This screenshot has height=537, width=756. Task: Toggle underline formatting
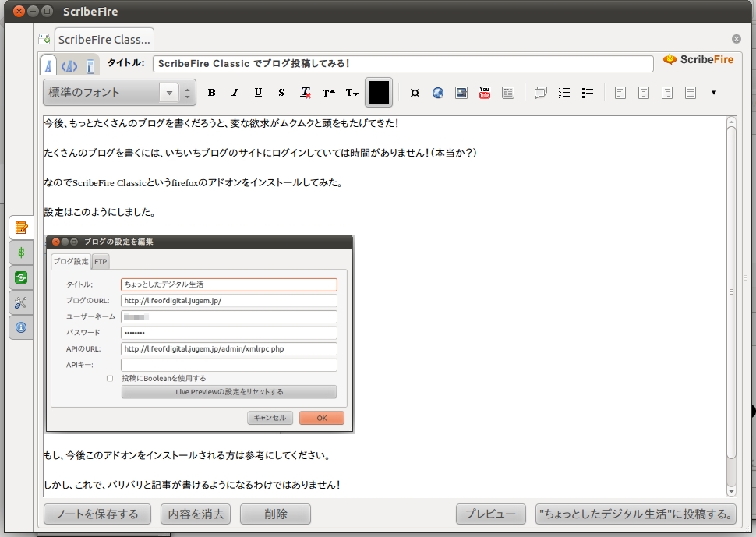[x=258, y=93]
